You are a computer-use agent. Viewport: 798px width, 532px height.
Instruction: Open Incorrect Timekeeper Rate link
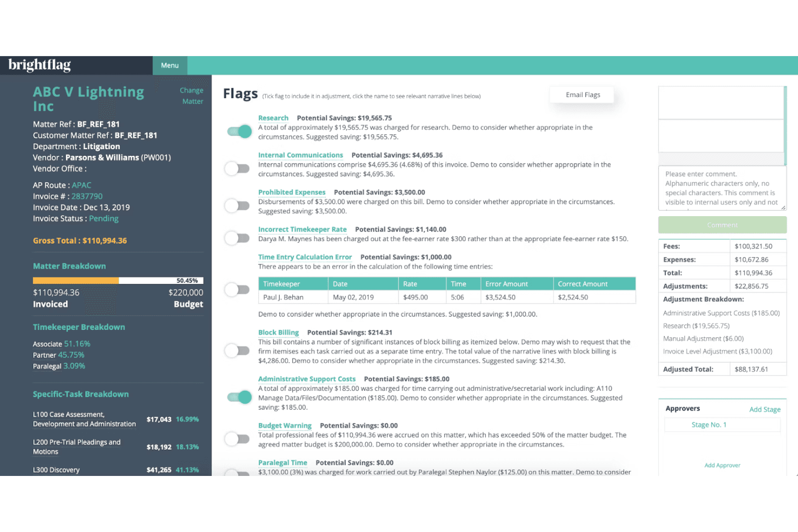click(x=302, y=230)
